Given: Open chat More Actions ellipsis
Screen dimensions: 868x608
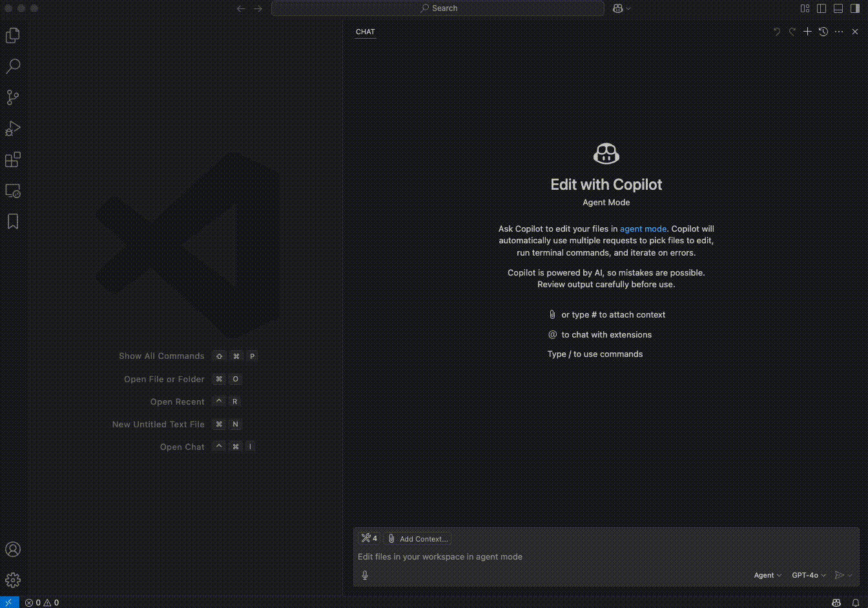Looking at the screenshot, I should point(839,32).
